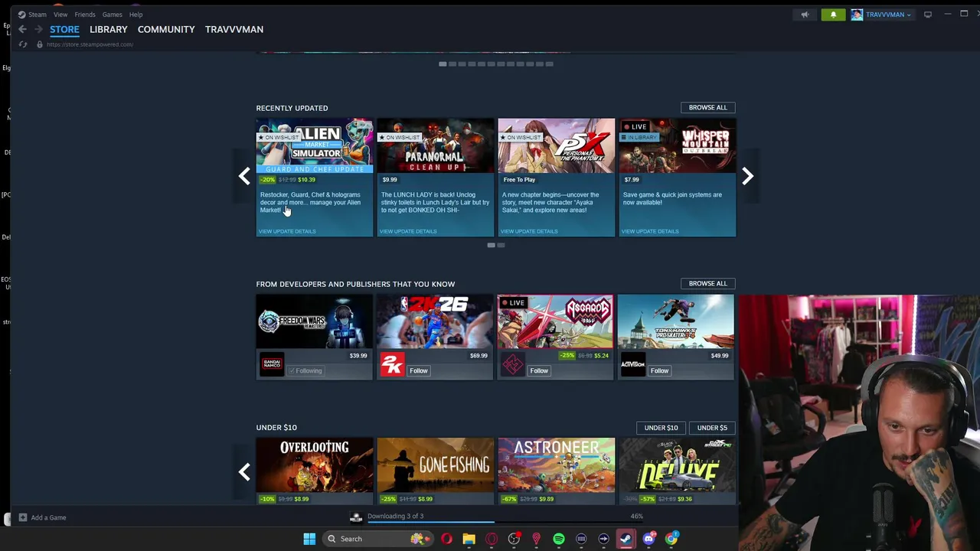This screenshot has height=551, width=980.
Task: Click the Activision publisher logo
Action: click(633, 364)
